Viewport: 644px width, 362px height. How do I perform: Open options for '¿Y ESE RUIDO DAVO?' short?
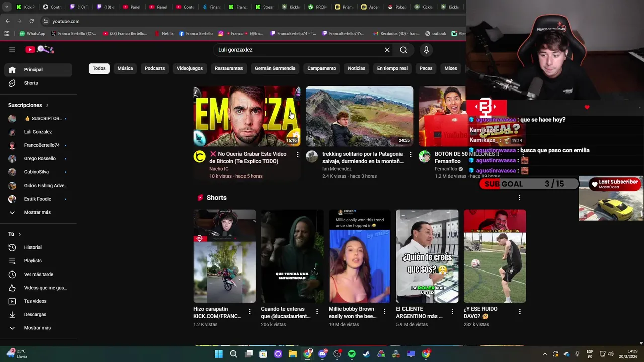tap(520, 312)
